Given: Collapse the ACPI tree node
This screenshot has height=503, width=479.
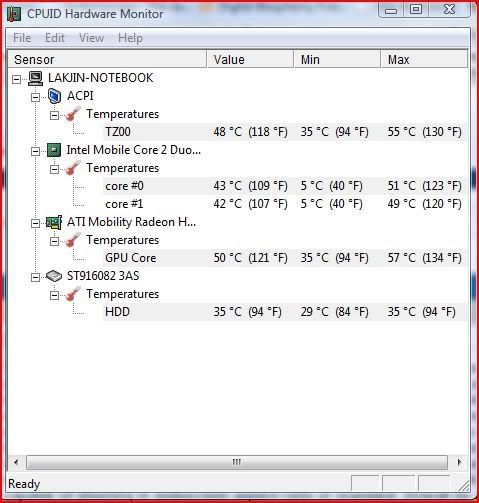Looking at the screenshot, I should tap(35, 97).
